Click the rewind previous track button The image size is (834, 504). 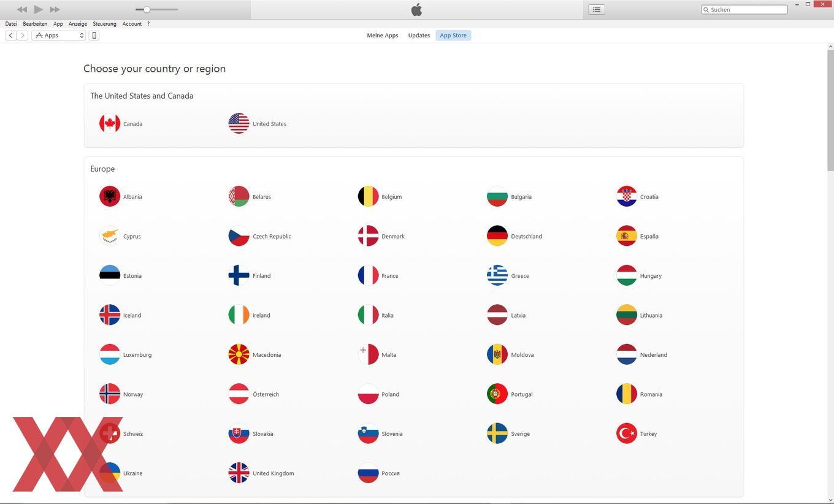(22, 9)
